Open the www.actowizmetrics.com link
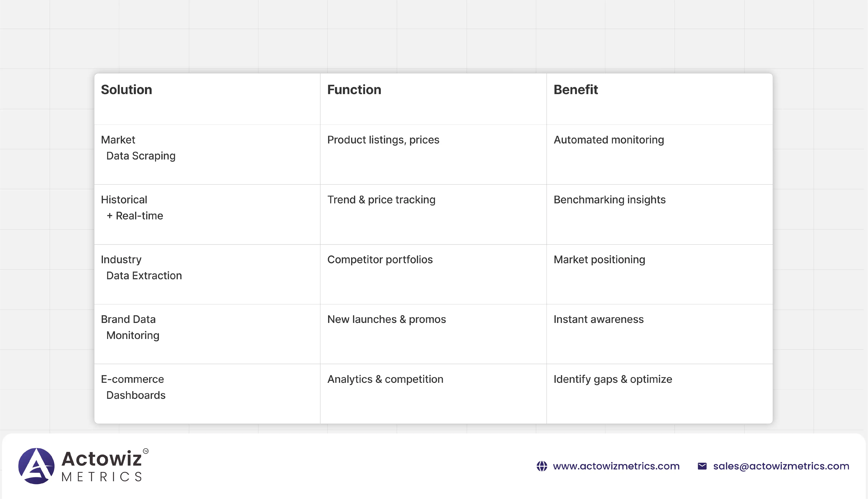868x499 pixels. 616,466
